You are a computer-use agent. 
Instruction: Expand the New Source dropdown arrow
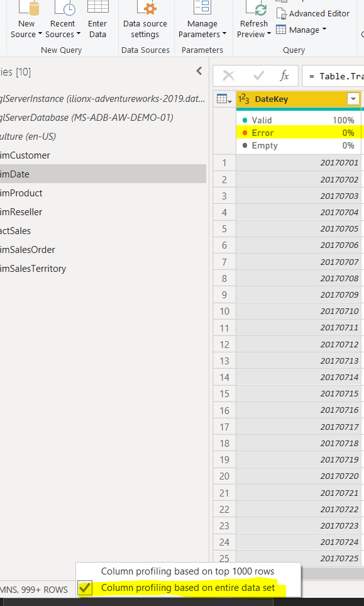[40, 33]
